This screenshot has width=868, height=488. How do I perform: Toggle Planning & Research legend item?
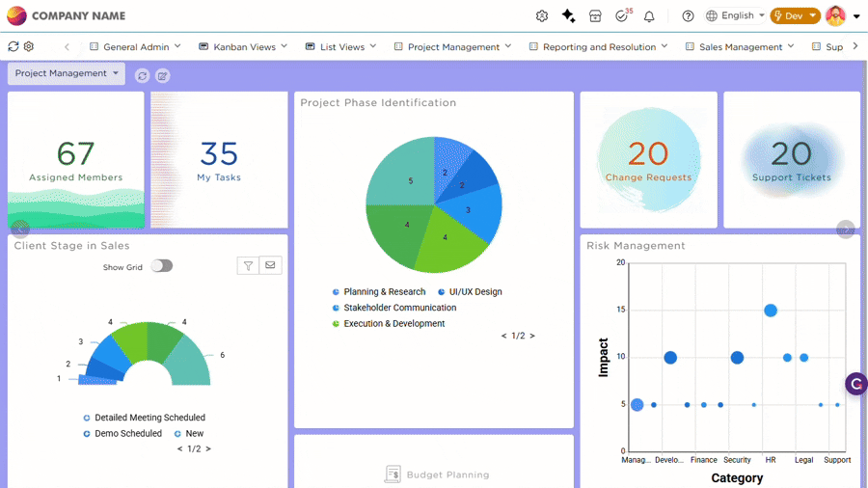(x=384, y=292)
